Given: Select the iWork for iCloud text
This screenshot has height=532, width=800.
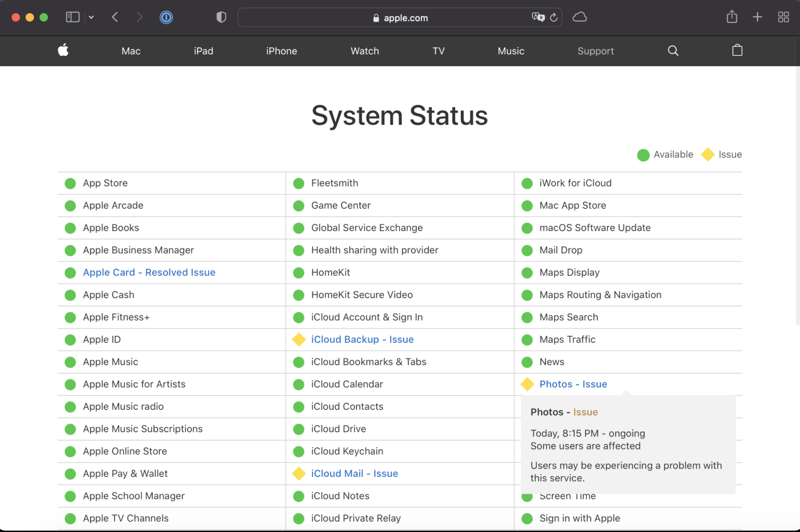Looking at the screenshot, I should [x=575, y=183].
